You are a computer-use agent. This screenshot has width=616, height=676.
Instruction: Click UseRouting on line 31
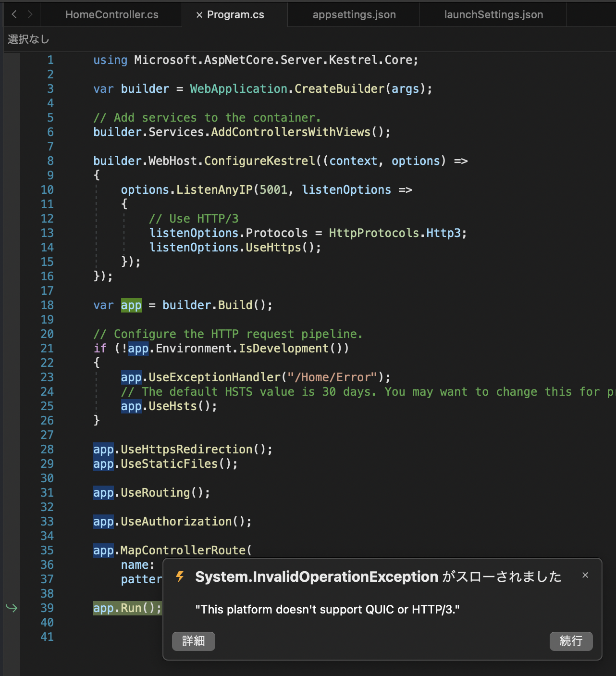click(x=155, y=493)
